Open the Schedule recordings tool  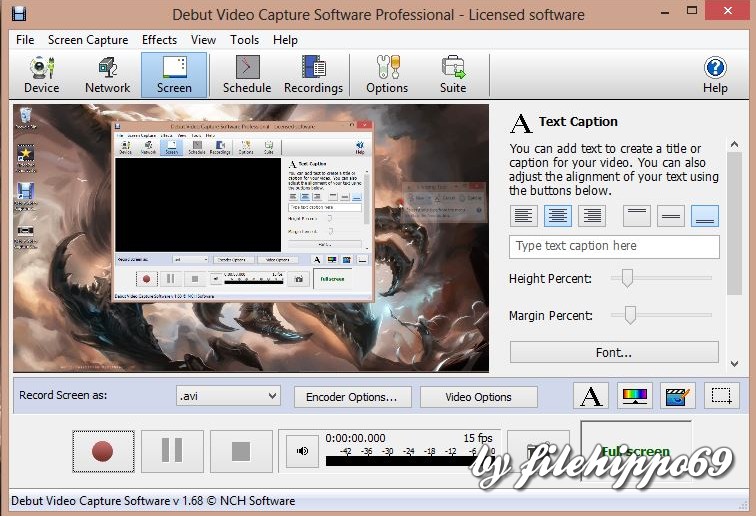(247, 75)
